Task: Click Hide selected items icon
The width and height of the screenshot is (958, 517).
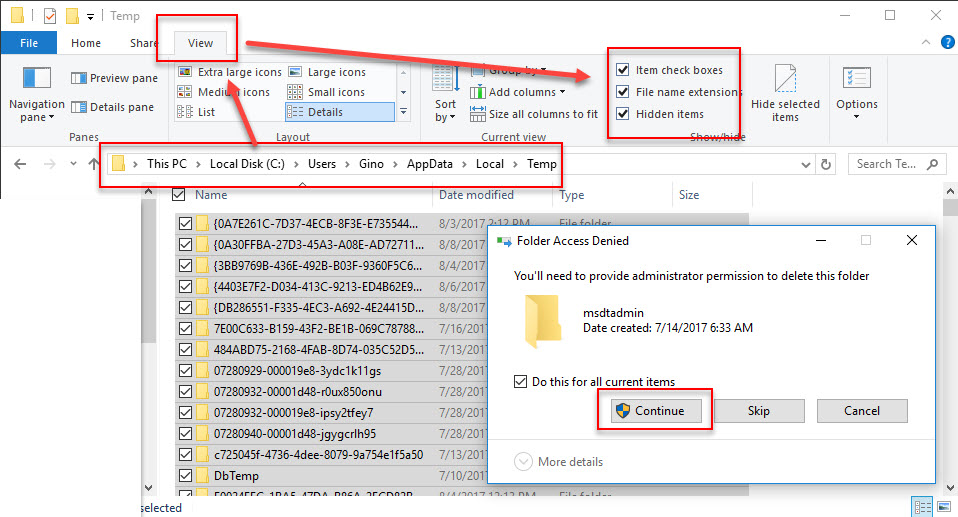Action: pyautogui.click(x=785, y=93)
